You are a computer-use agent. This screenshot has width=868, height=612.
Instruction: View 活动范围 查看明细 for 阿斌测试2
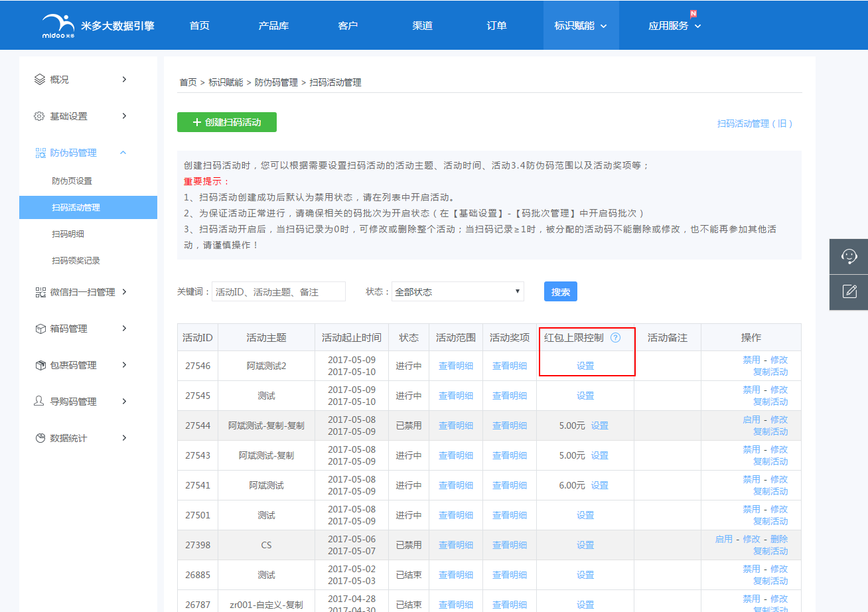456,366
